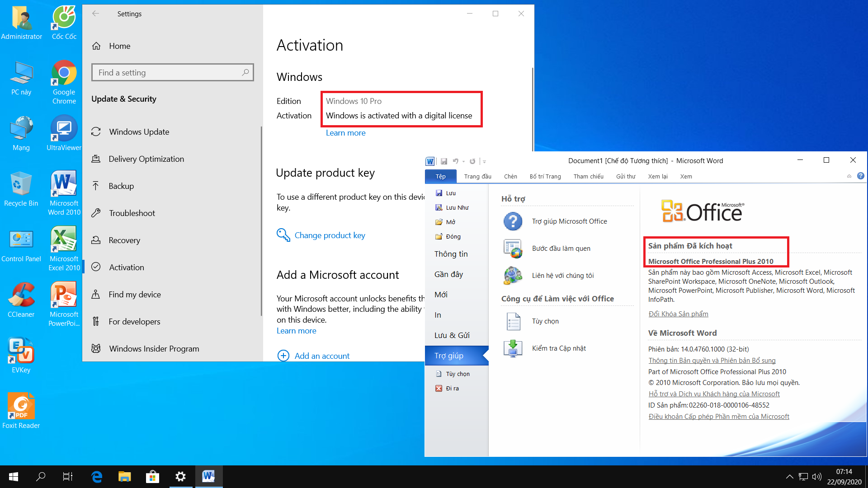Open Microsoft Store from the taskbar
868x488 pixels.
tap(152, 476)
